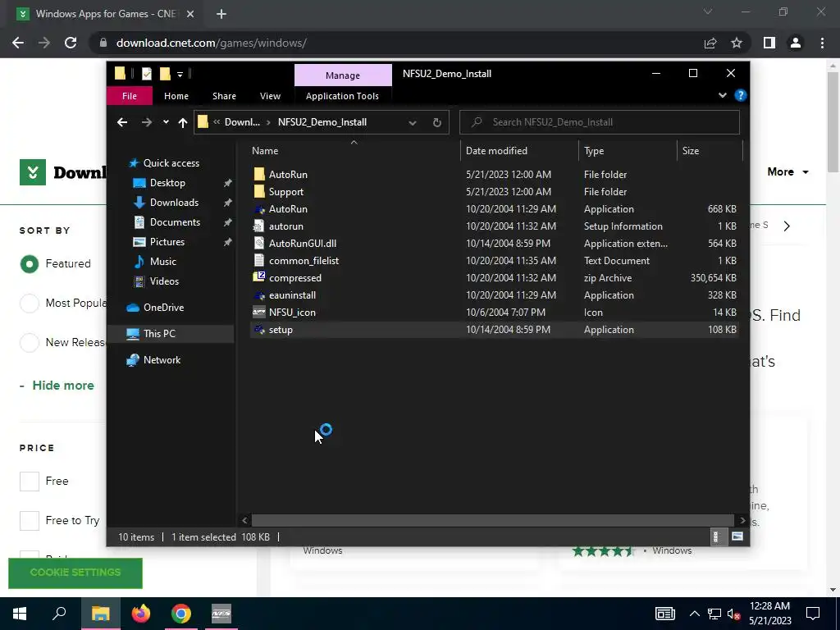This screenshot has width=840, height=630.
Task: Click the setup application icon
Action: pyautogui.click(x=259, y=330)
